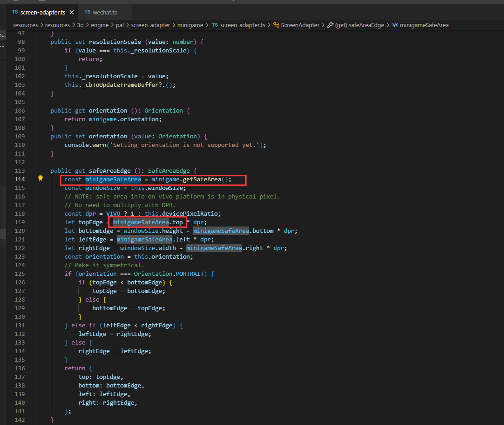Click the 3d folder in breadcrumbs
Screen dimensions: 504x425
click(x=81, y=25)
